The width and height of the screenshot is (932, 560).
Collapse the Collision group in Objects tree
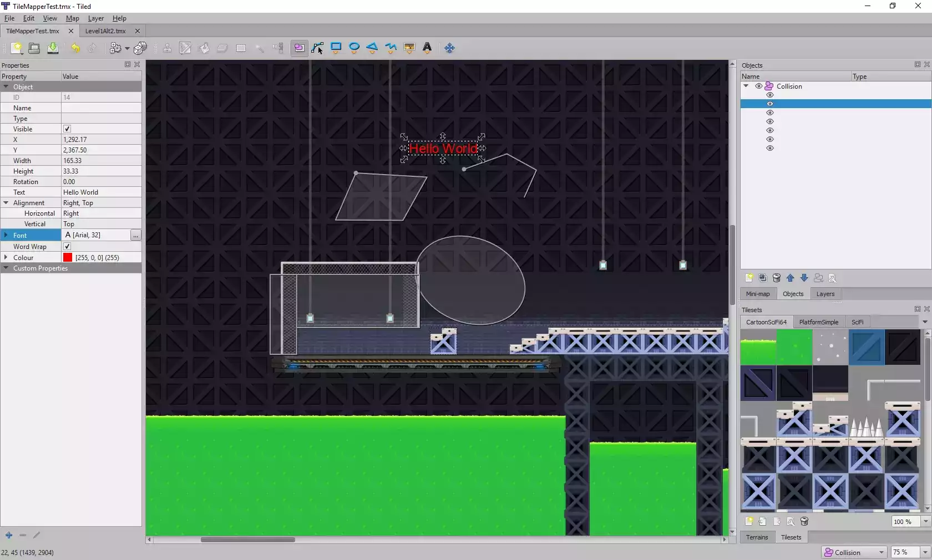[x=746, y=86]
